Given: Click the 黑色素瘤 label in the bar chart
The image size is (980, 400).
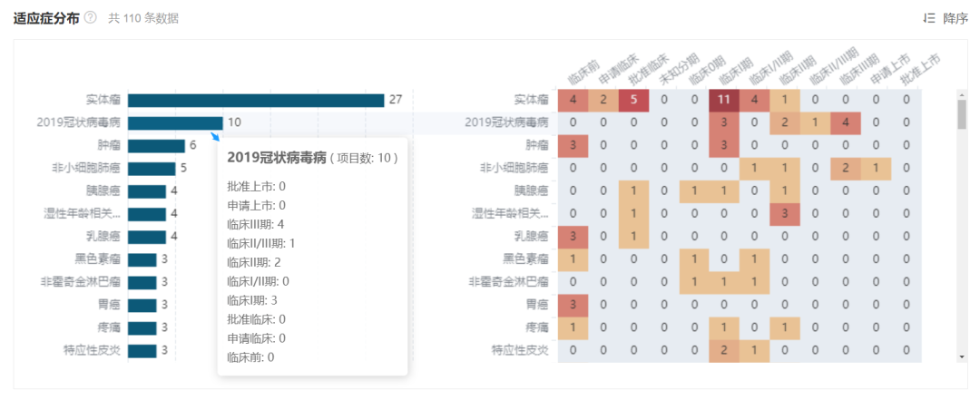Looking at the screenshot, I should pos(98,259).
